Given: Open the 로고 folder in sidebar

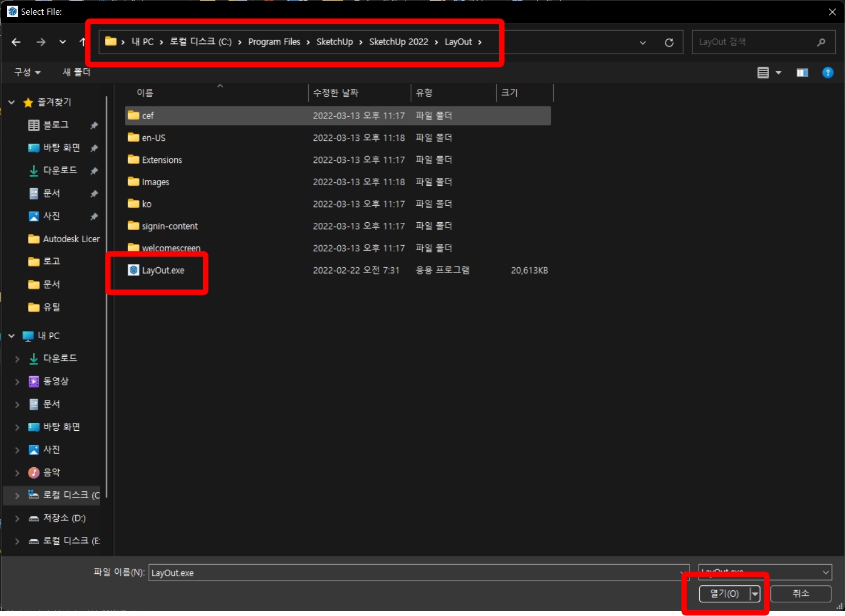Looking at the screenshot, I should pos(51,261).
